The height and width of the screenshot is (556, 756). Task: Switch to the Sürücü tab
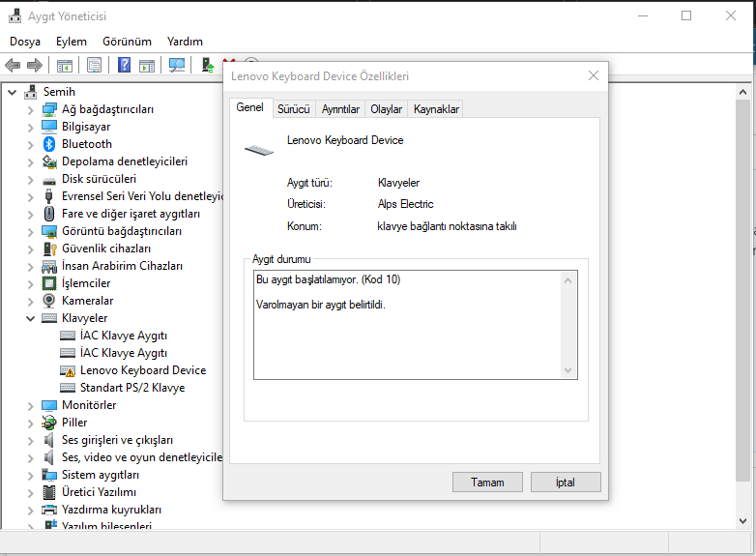pos(294,109)
